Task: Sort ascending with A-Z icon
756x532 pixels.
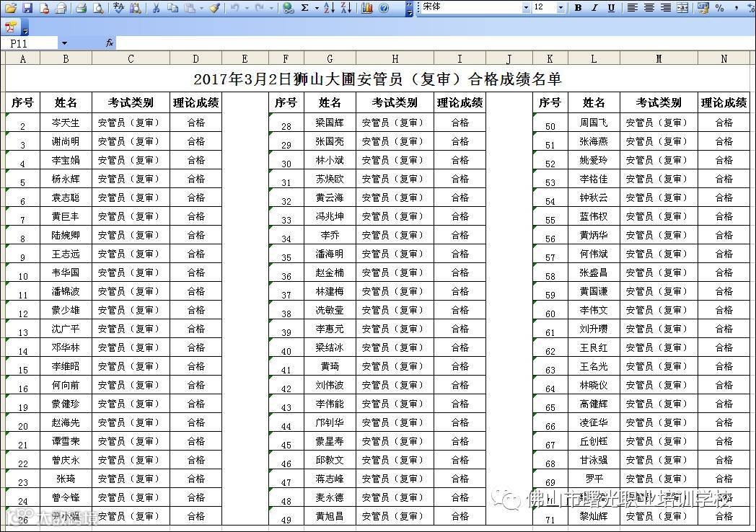Action: pyautogui.click(x=329, y=8)
